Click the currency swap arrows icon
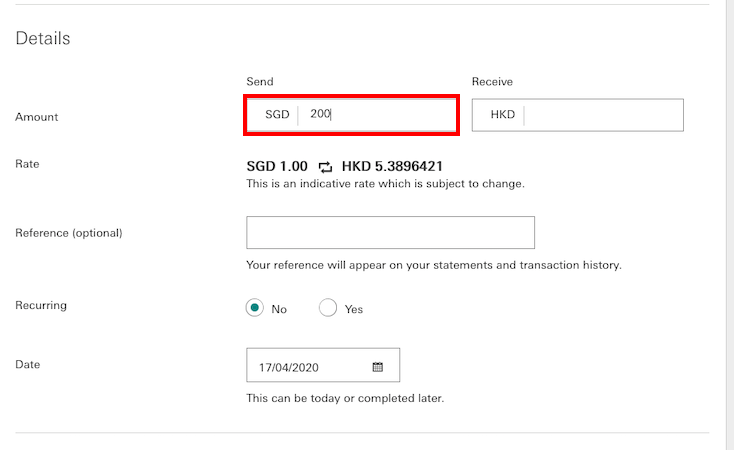 [325, 167]
